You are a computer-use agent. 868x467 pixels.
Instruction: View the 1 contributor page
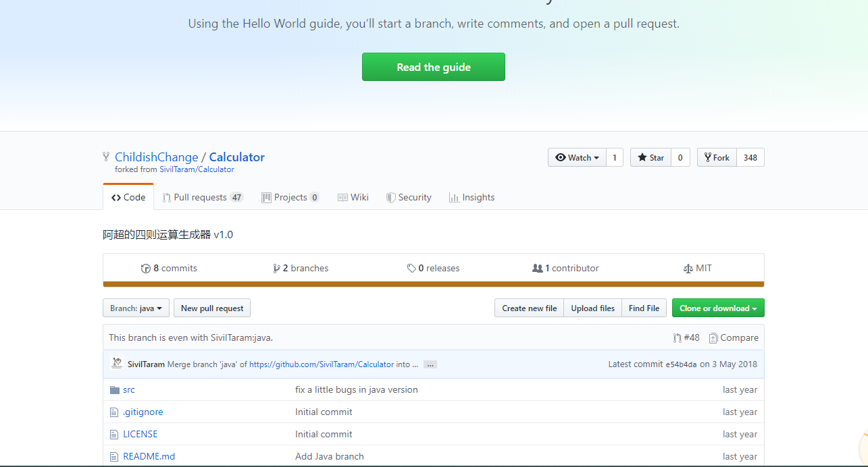tap(565, 268)
